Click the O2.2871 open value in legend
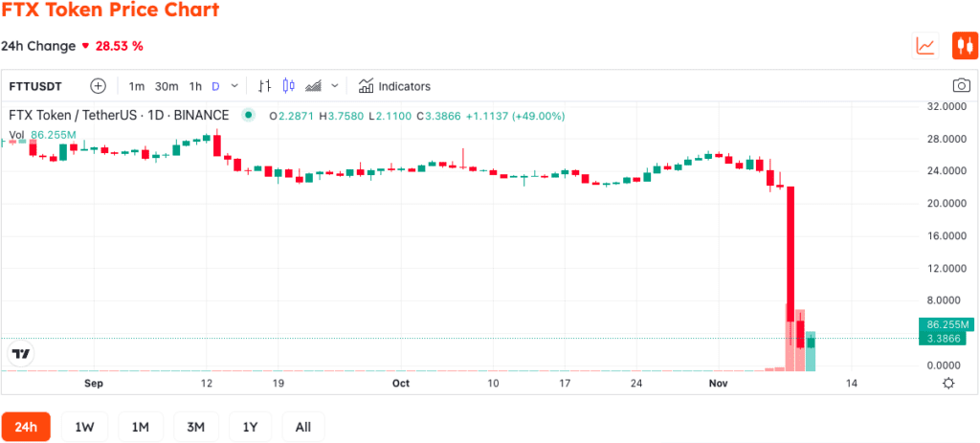The image size is (980, 443). (293, 116)
